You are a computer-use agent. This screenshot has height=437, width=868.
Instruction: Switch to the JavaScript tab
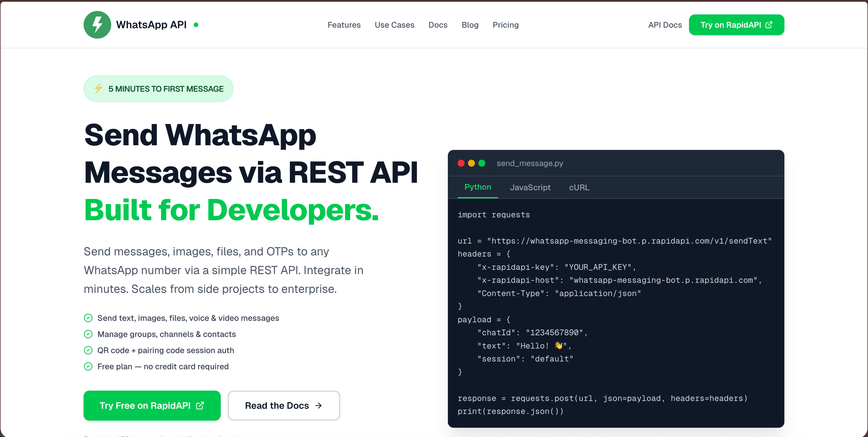pyautogui.click(x=530, y=187)
